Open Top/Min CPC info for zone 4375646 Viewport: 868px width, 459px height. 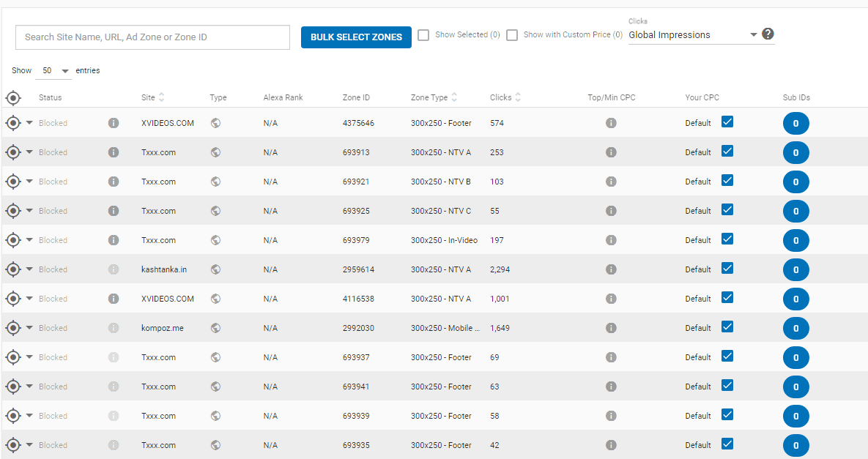611,123
